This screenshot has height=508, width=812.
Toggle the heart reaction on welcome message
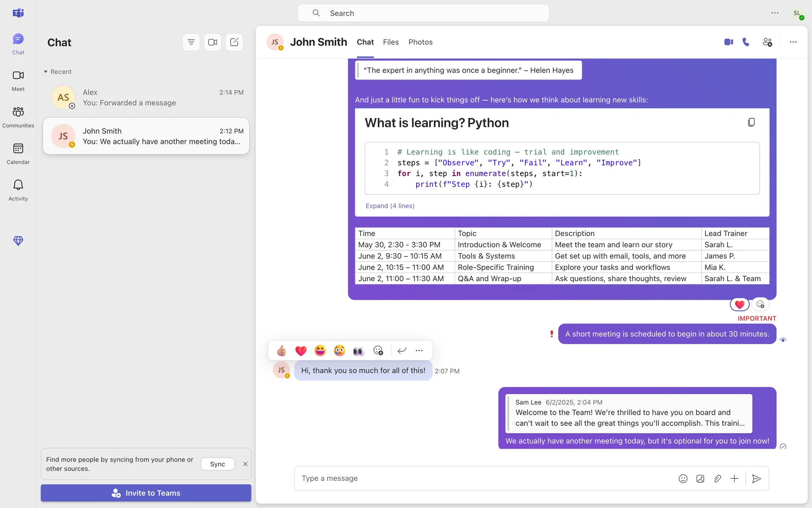click(x=739, y=304)
